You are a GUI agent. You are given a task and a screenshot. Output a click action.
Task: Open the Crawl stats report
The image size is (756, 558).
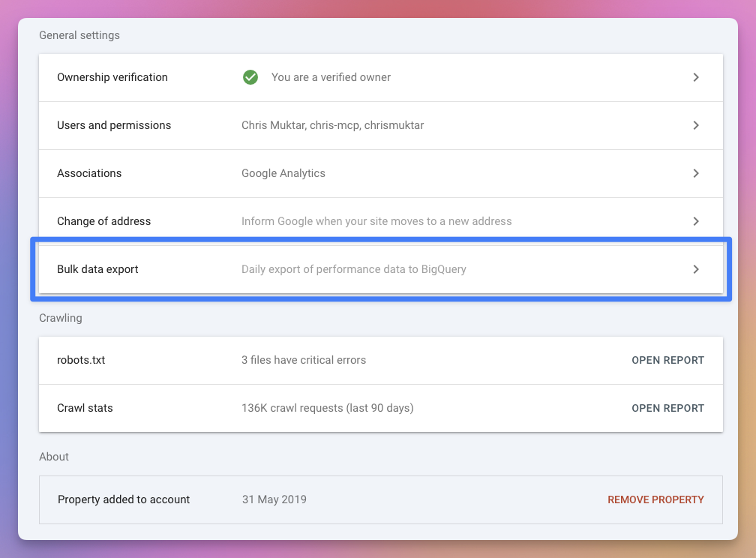click(667, 408)
